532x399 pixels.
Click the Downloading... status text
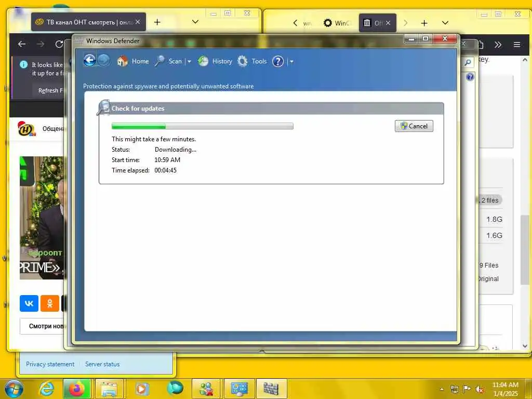pos(176,150)
